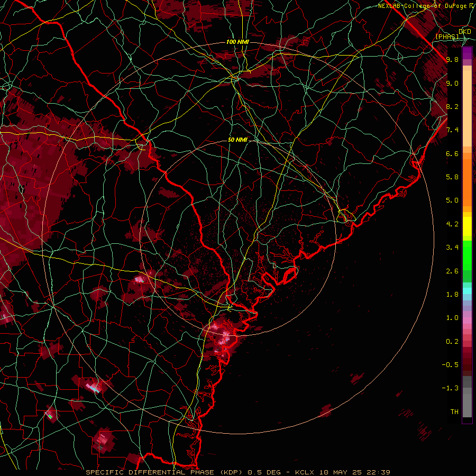
Task: Click the purple top segment of the color scale
Action: (x=467, y=53)
